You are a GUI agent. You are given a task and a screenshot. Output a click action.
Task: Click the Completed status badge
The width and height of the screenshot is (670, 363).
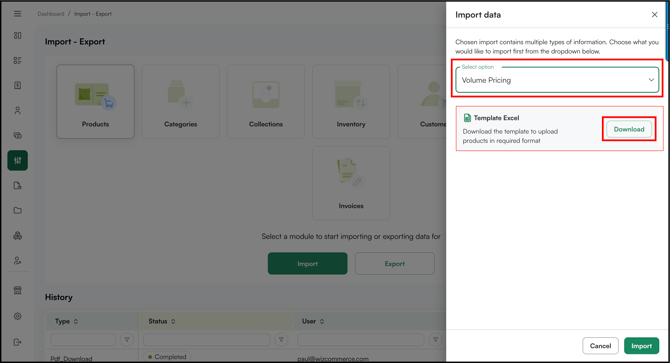[x=167, y=357]
